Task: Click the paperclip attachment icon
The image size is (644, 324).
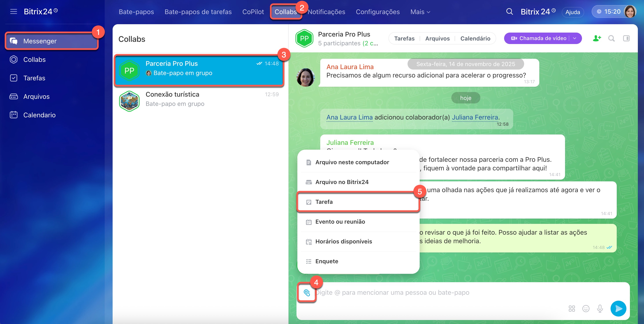Action: click(x=307, y=292)
